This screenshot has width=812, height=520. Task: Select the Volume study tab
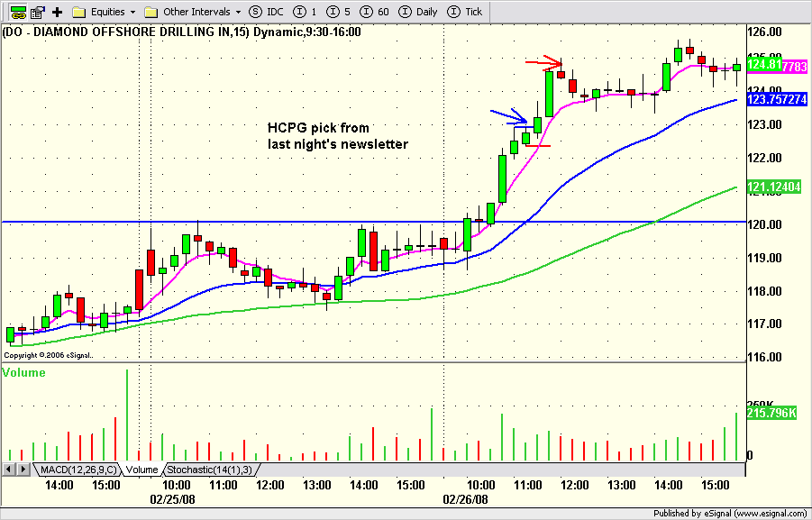pos(141,470)
